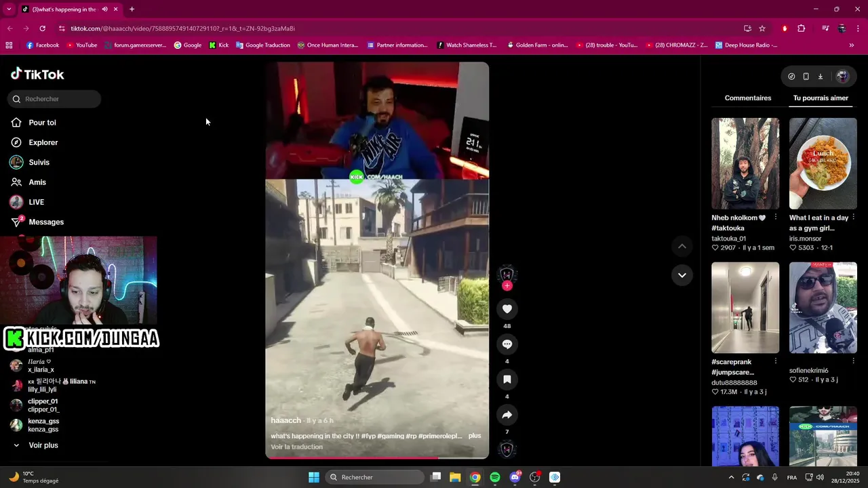
Task: Share the video with the arrow icon
Action: 507,415
